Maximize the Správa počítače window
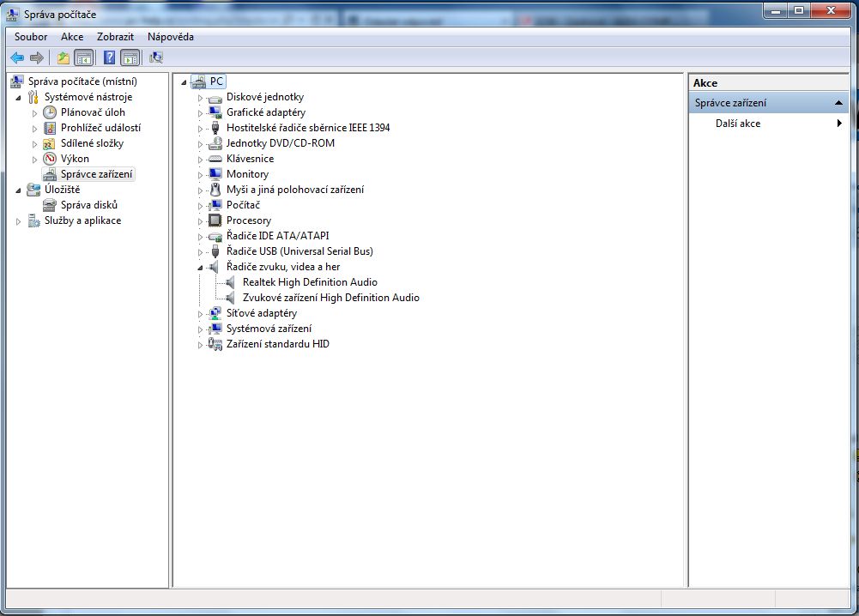The width and height of the screenshot is (859, 616). [799, 10]
